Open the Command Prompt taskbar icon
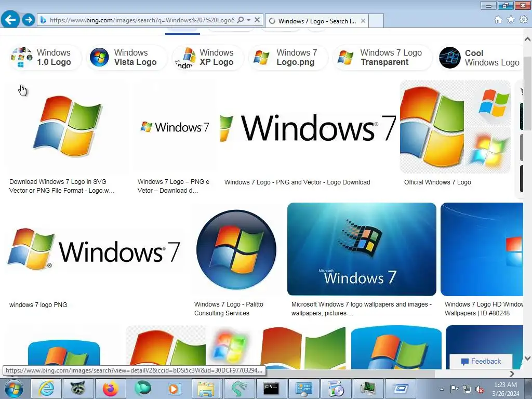The width and height of the screenshot is (532, 399). [271, 389]
